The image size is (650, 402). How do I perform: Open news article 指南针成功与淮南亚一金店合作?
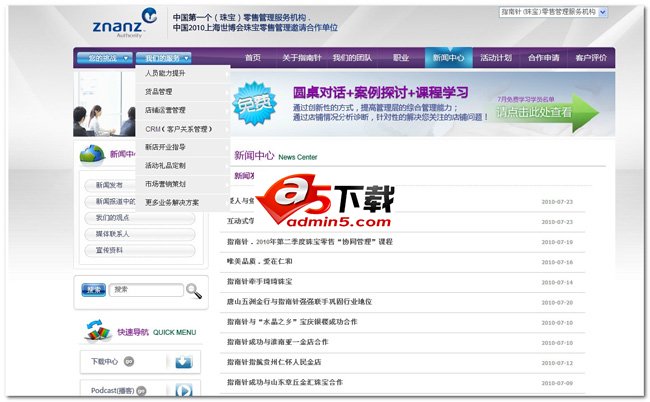(277, 342)
